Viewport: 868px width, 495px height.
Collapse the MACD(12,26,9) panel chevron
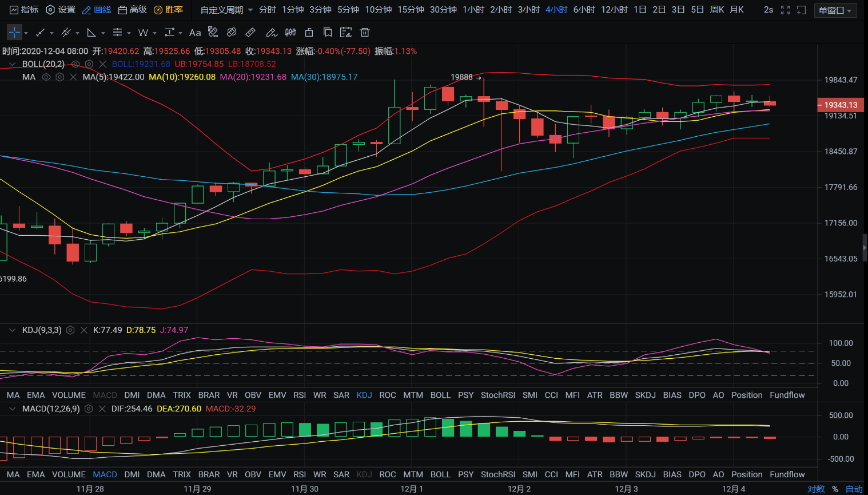pos(12,409)
